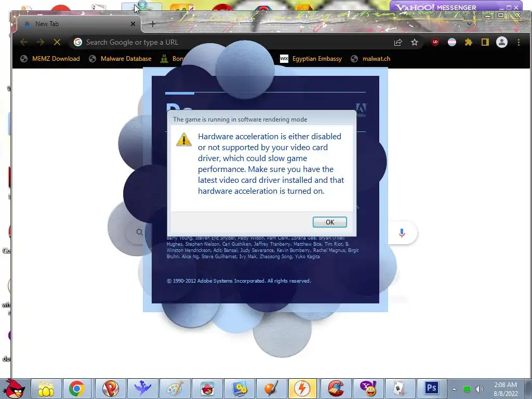This screenshot has height=399, width=532.
Task: Open the striped flag extension icon
Action: (x=451, y=42)
